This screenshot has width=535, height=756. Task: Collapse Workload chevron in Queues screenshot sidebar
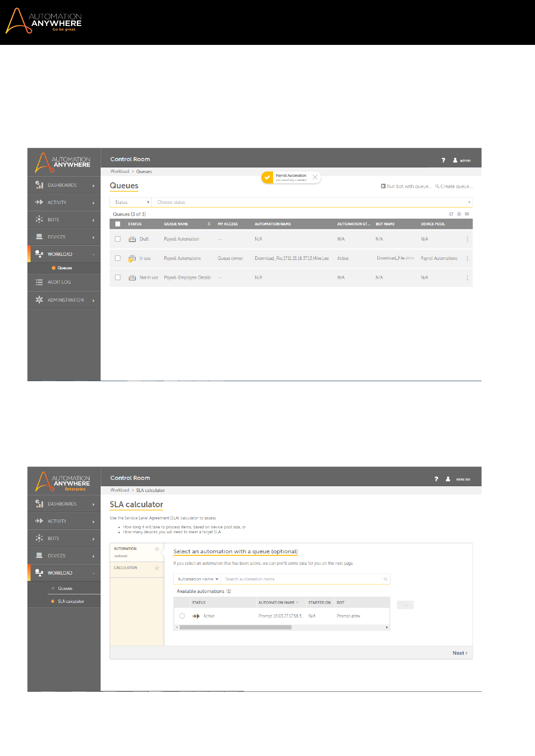click(x=93, y=255)
